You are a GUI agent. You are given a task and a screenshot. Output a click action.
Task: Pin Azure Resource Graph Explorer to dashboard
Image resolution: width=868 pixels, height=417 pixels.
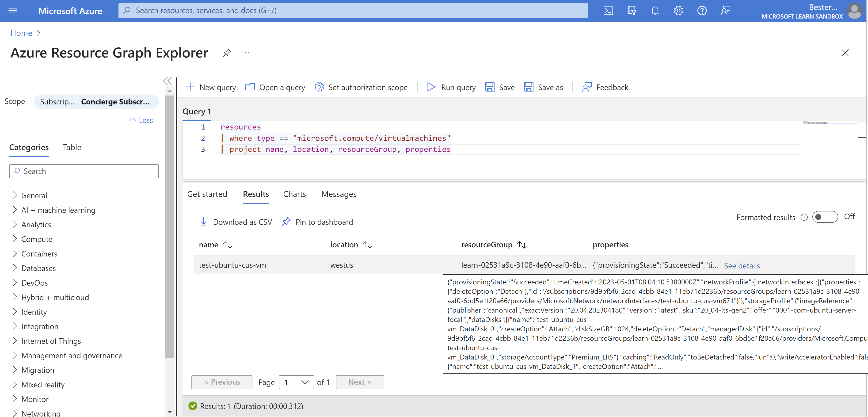tap(227, 53)
